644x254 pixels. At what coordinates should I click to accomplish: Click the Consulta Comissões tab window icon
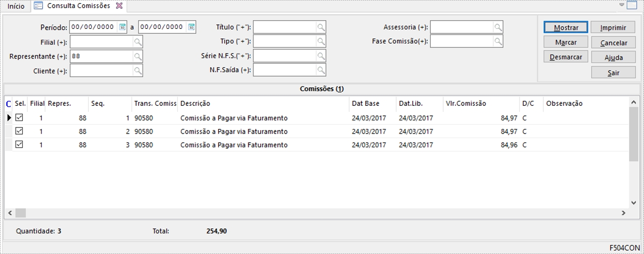pyautogui.click(x=38, y=6)
